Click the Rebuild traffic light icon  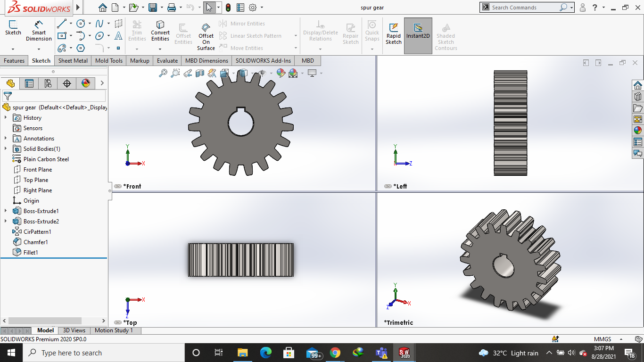228,8
